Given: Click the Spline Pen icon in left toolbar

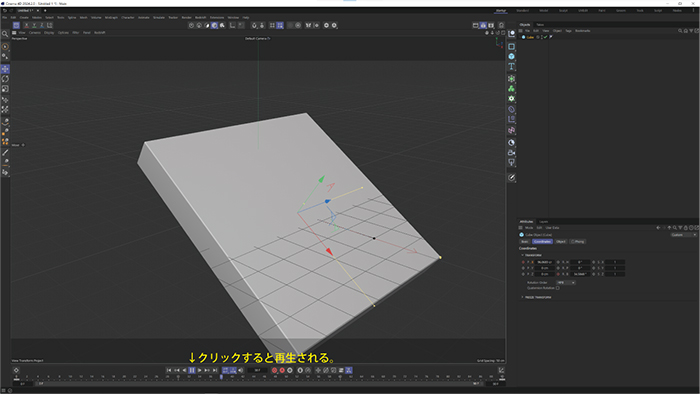Looking at the screenshot, I should tap(5, 121).
